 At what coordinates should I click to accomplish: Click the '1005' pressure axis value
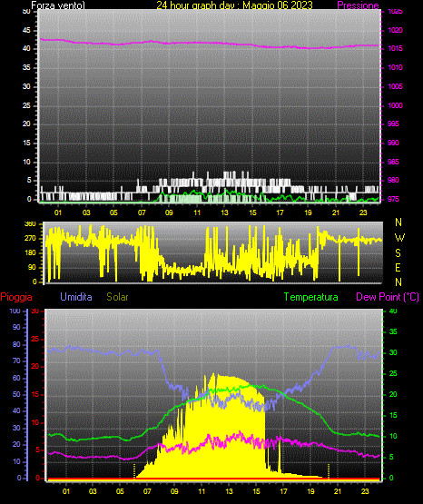click(396, 86)
